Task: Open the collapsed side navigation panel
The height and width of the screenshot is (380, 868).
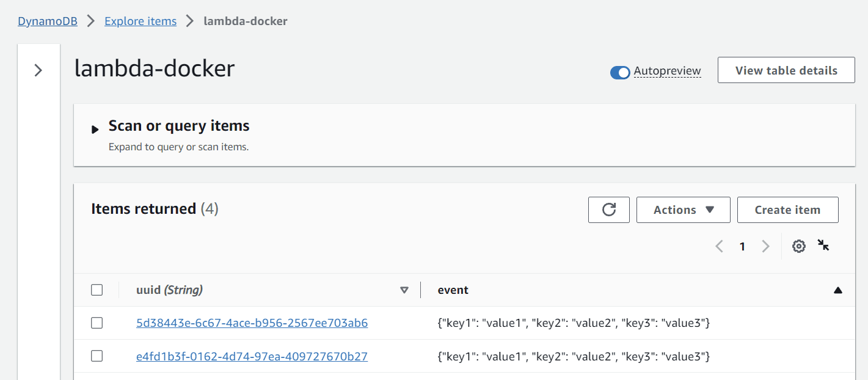Action: pos(38,70)
